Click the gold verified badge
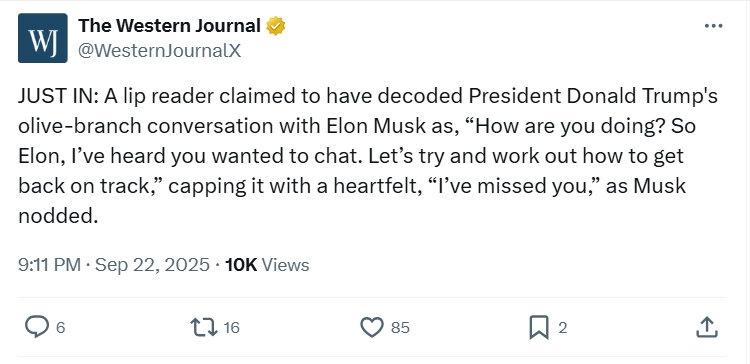This screenshot has height=364, width=750. tap(276, 26)
